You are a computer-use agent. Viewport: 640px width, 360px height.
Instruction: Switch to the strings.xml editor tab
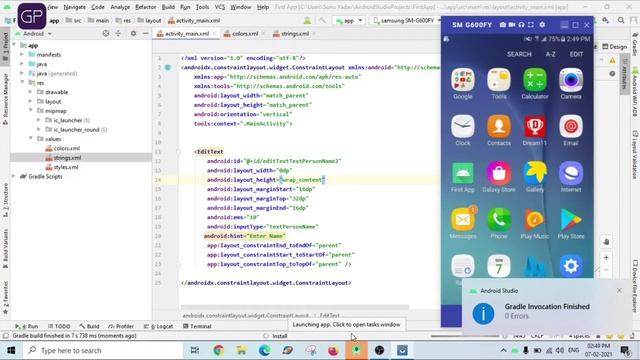[x=294, y=33]
